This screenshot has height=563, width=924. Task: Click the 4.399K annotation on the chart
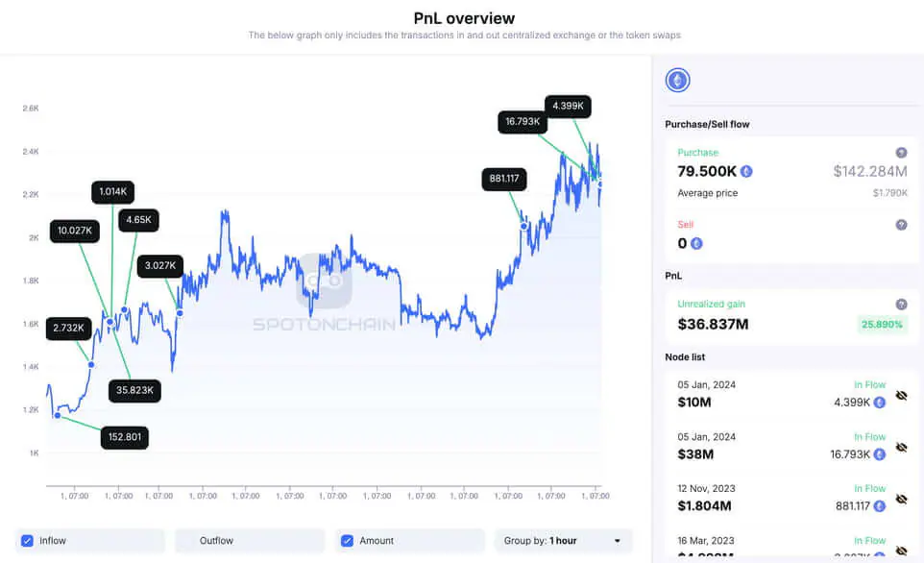[567, 106]
